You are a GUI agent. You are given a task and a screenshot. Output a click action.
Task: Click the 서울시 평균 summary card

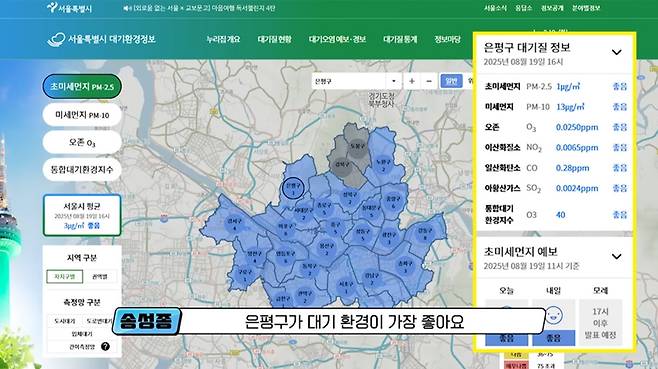(x=82, y=215)
